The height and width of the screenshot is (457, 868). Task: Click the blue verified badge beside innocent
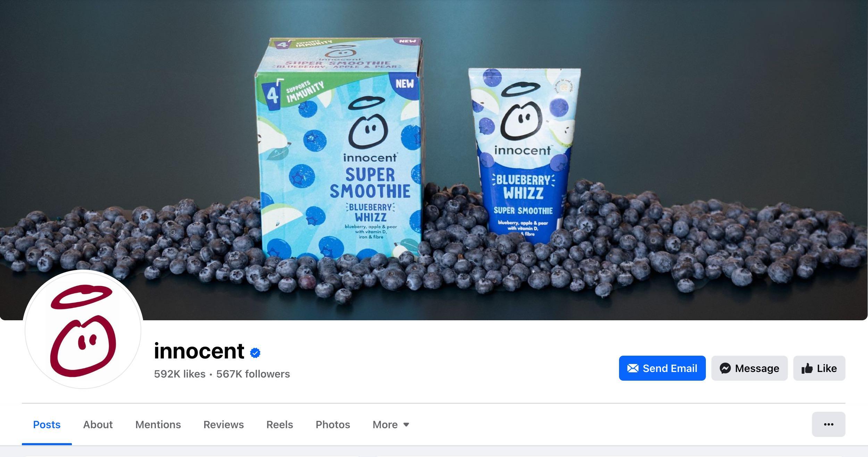(255, 353)
